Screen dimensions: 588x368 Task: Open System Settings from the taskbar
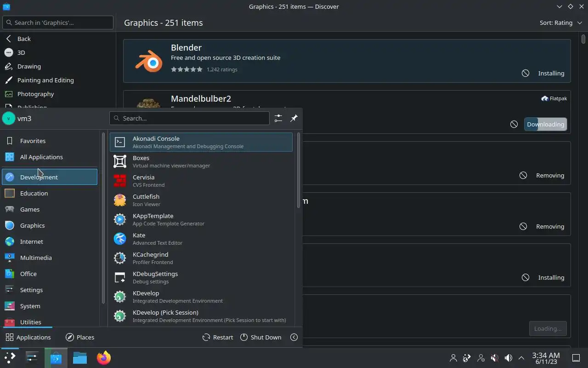click(32, 357)
